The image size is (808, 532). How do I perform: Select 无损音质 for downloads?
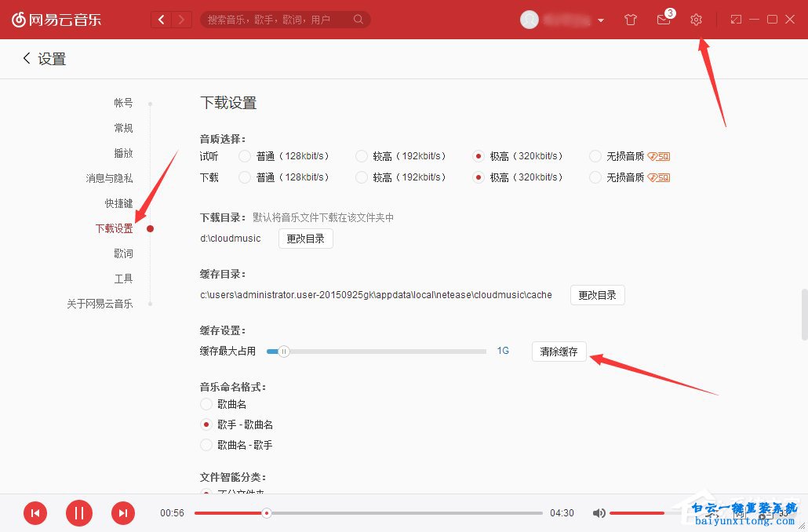595,177
